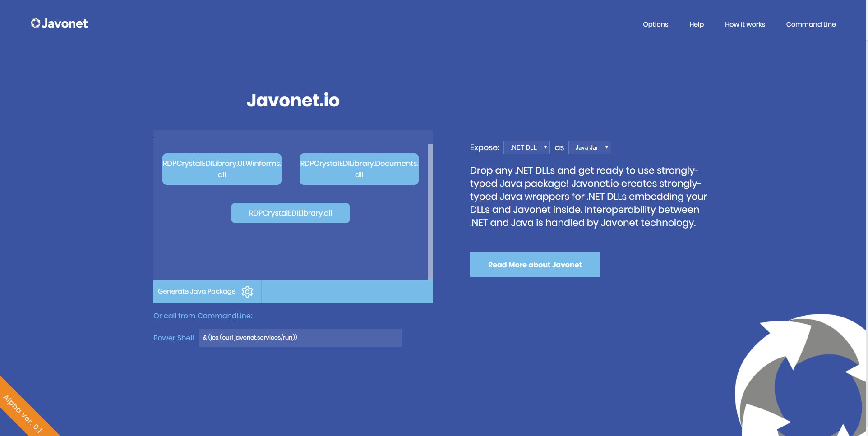Click the Alpha ver. 0.1 corner ribbon
Image resolution: width=868 pixels, height=436 pixels.
click(23, 413)
